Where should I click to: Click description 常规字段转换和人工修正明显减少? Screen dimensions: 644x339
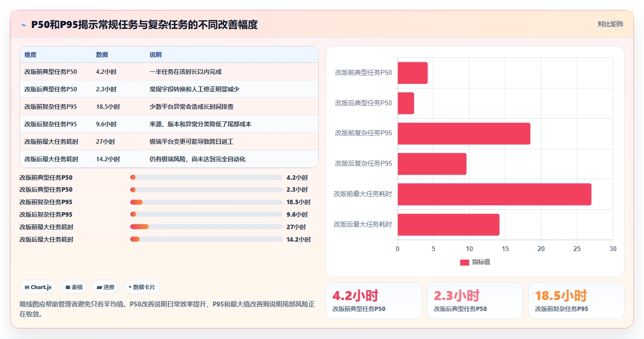195,89
